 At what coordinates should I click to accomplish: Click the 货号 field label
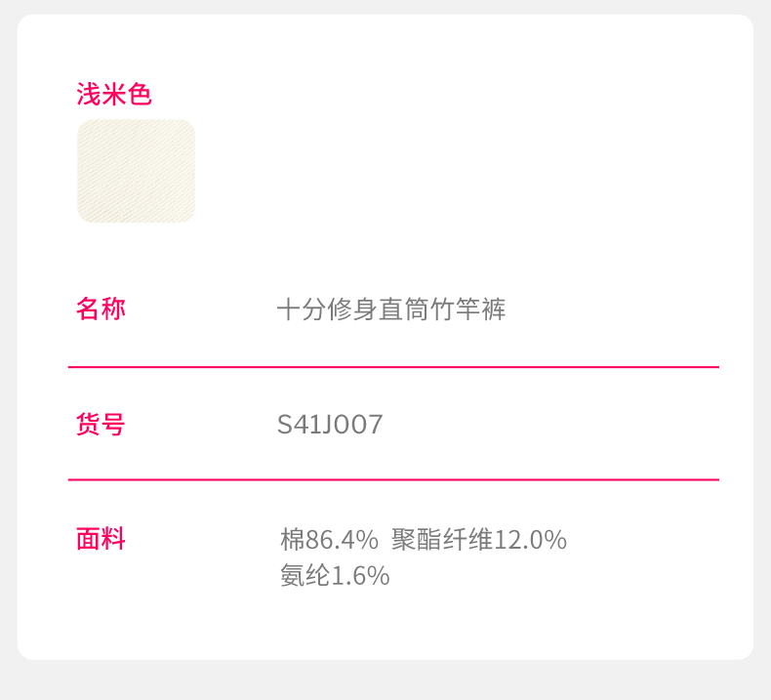click(x=101, y=425)
